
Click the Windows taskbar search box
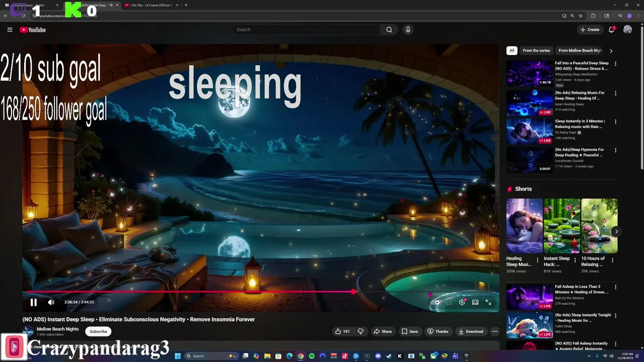point(211,356)
